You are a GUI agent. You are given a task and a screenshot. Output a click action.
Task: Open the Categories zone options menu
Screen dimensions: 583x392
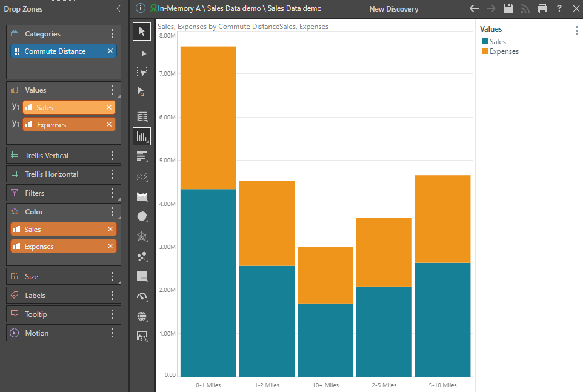(112, 34)
